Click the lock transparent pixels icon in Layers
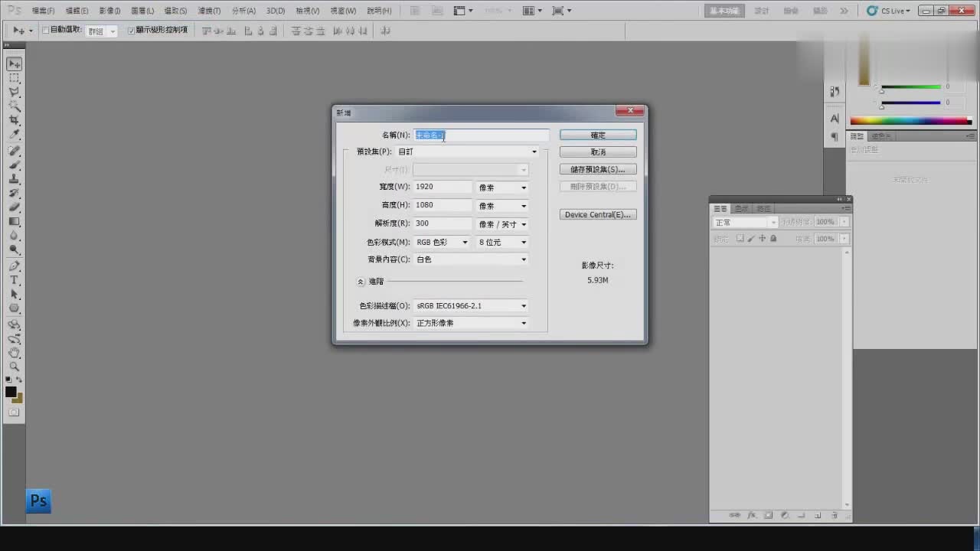Viewport: 980px width, 551px height. click(x=740, y=239)
